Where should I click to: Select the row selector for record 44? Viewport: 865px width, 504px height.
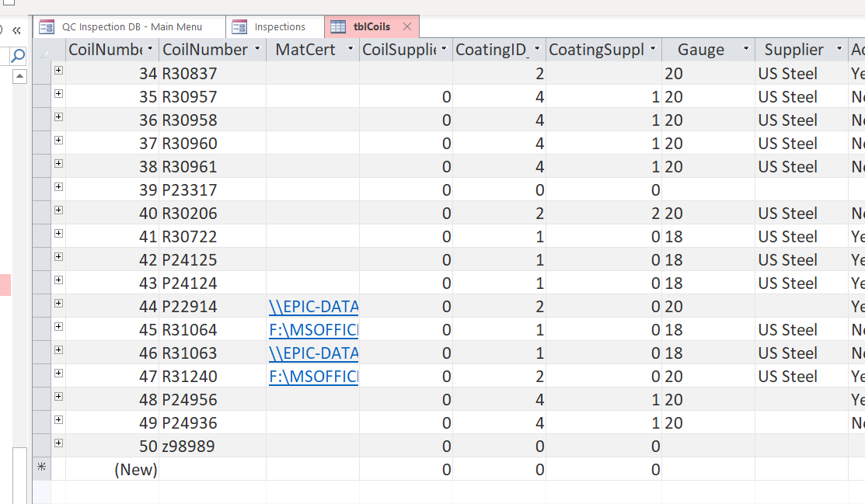point(42,306)
